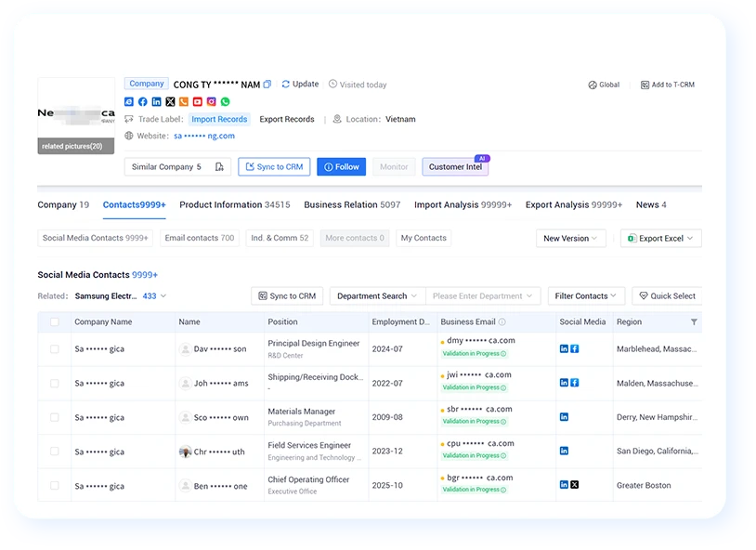Click the Update refresh button
Image resolution: width=756 pixels, height=550 pixels.
(300, 84)
